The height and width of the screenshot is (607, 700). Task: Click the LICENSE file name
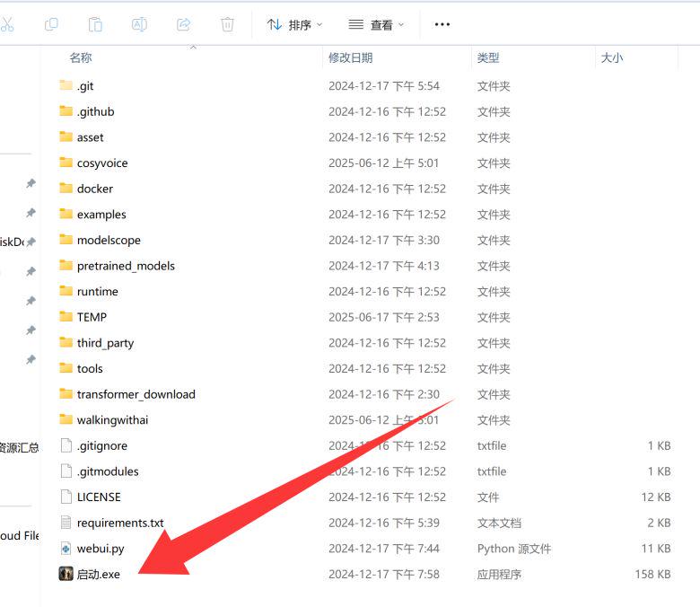point(99,497)
